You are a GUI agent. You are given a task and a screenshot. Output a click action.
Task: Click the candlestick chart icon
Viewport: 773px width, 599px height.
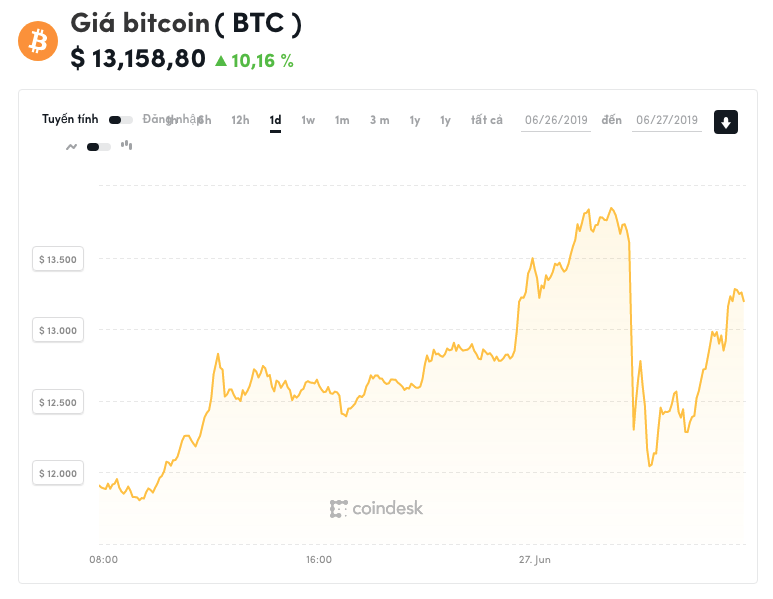(126, 145)
